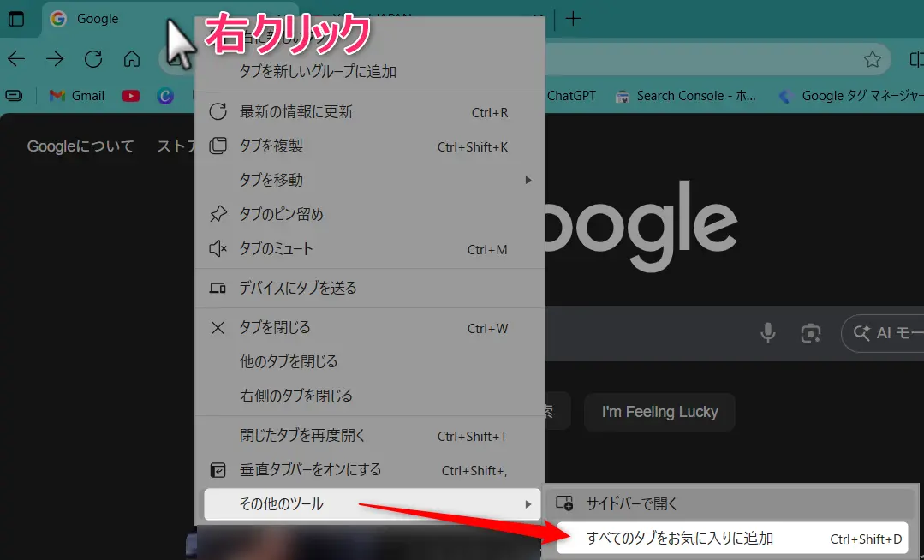The image size is (924, 560).
Task: Open Google Lens image search icon
Action: click(810, 333)
